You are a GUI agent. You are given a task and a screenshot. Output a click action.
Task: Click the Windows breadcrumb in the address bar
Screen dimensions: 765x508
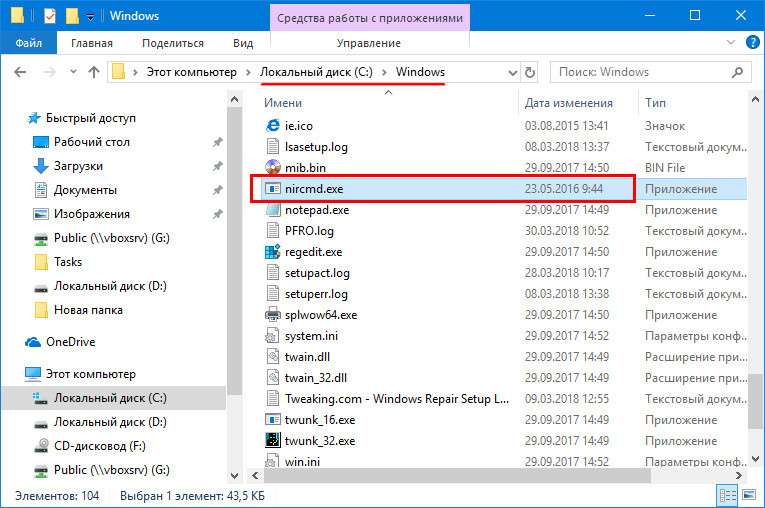pyautogui.click(x=420, y=72)
